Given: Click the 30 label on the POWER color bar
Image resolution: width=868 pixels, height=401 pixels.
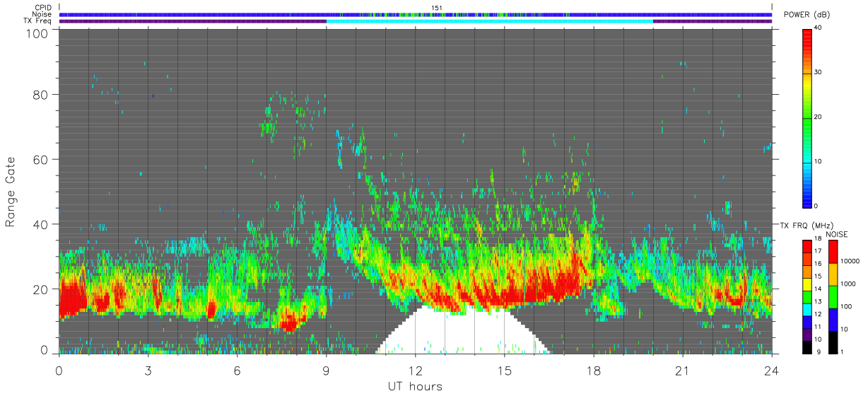Looking at the screenshot, I should tap(818, 72).
